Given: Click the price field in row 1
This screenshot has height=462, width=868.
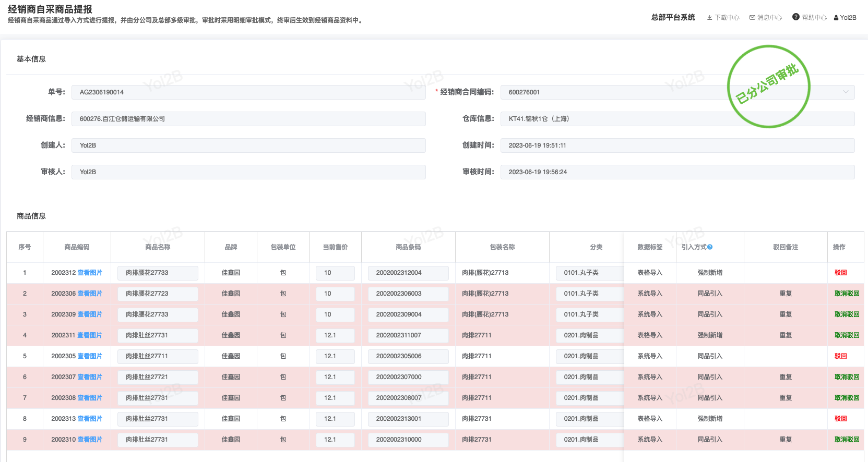Looking at the screenshot, I should [335, 273].
